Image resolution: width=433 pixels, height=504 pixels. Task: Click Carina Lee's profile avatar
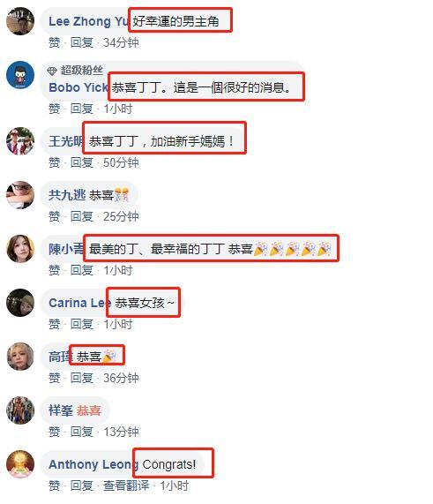tap(20, 303)
